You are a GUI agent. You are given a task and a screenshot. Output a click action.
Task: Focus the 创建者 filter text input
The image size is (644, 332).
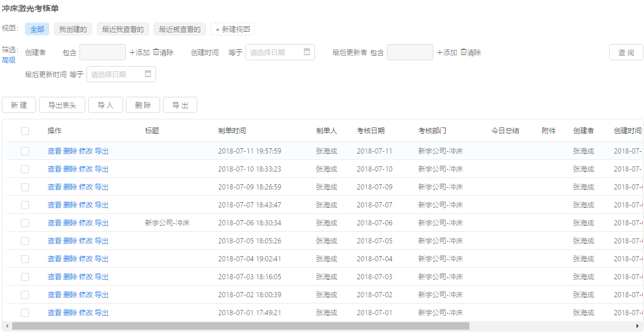(103, 52)
